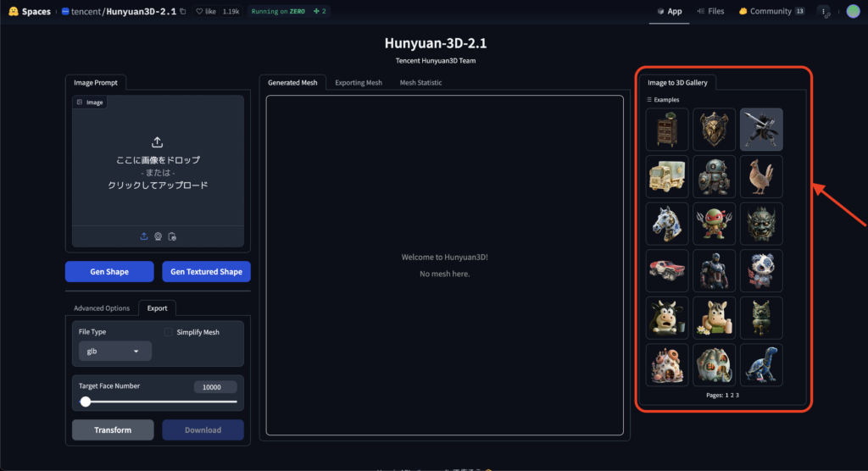This screenshot has height=471, width=868.
Task: Open the Files tab in the header
Action: click(x=711, y=11)
